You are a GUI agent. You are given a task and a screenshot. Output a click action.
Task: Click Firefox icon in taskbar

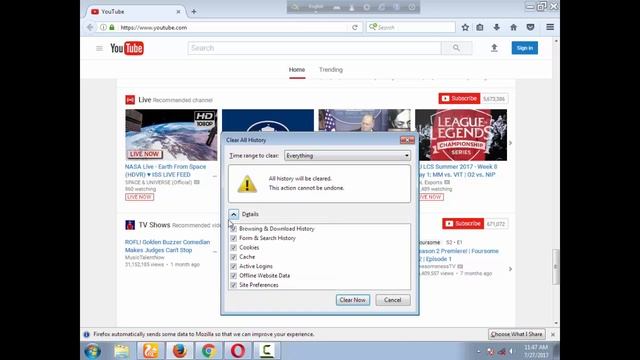[x=180, y=351]
